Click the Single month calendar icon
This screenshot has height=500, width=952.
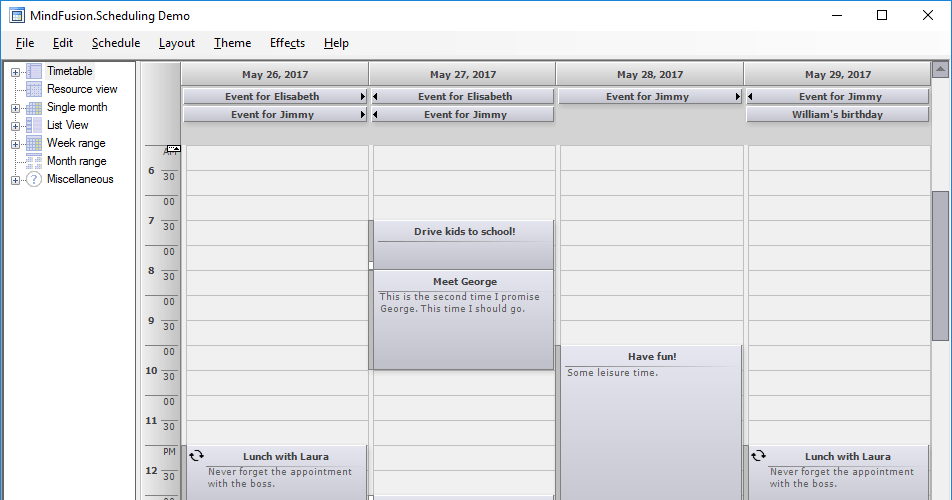34,107
